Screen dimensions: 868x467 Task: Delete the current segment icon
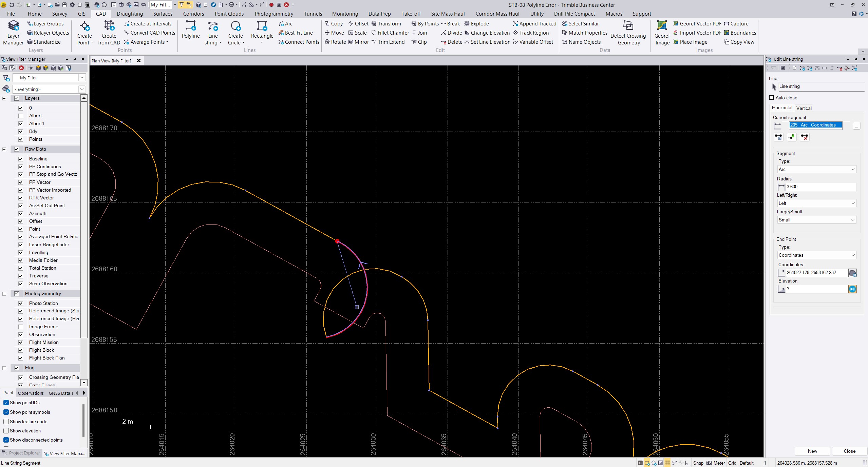pos(805,137)
